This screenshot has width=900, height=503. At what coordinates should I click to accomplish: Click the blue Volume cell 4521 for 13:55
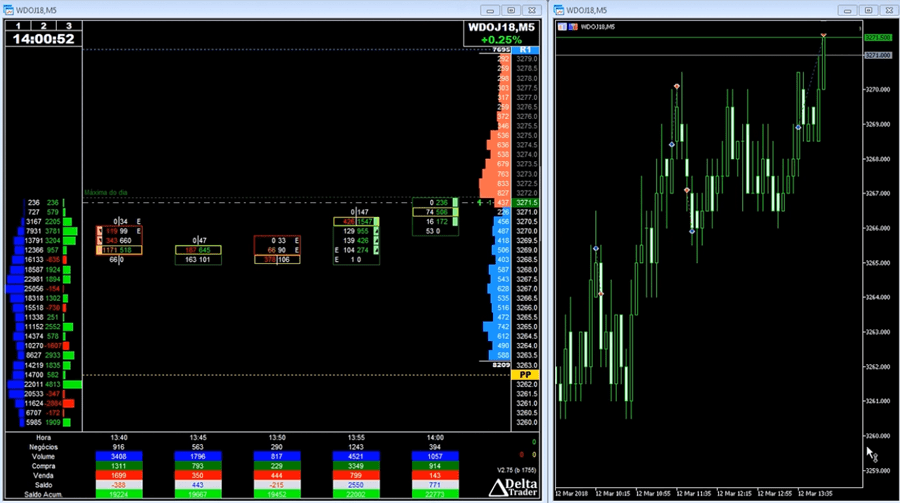tap(356, 456)
